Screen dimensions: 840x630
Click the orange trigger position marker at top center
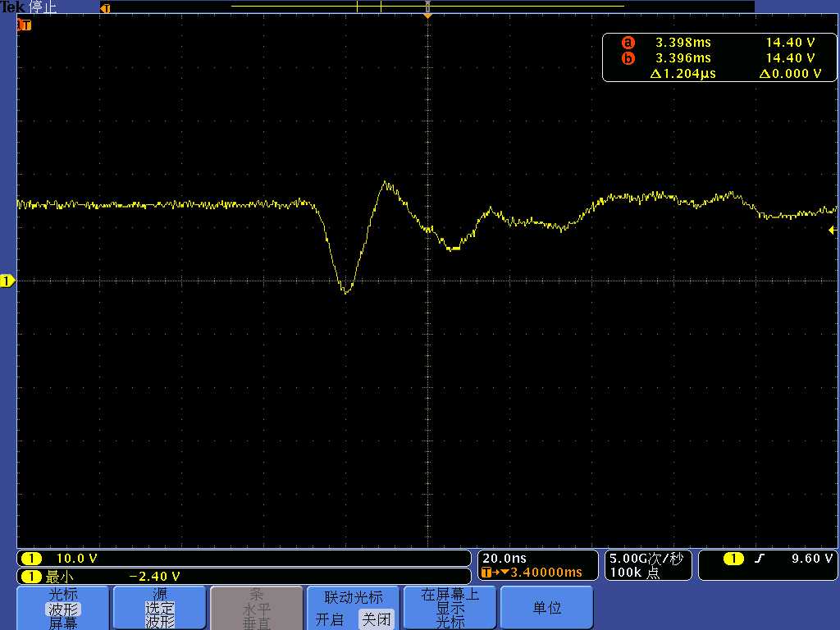(427, 16)
